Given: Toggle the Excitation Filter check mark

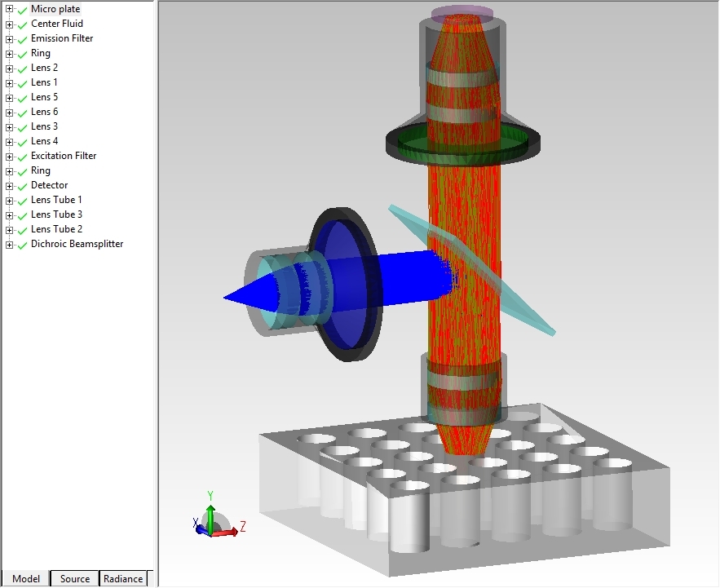Looking at the screenshot, I should pyautogui.click(x=22, y=157).
